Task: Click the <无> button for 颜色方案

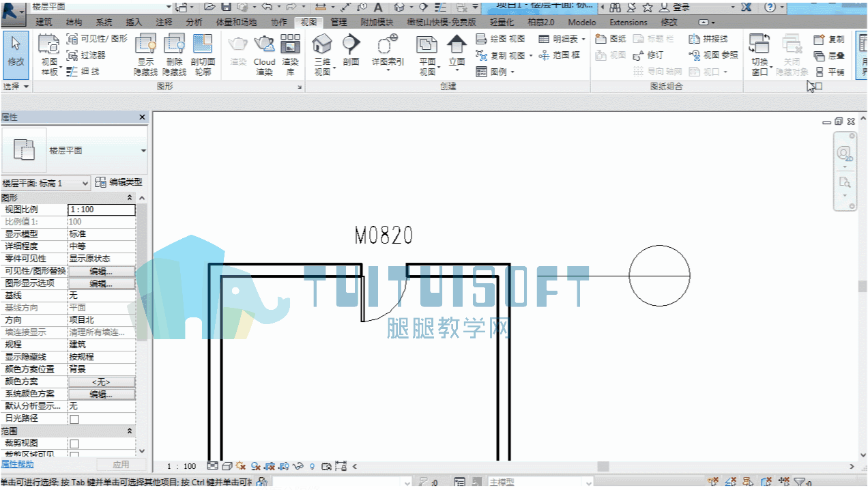Action: [x=101, y=381]
